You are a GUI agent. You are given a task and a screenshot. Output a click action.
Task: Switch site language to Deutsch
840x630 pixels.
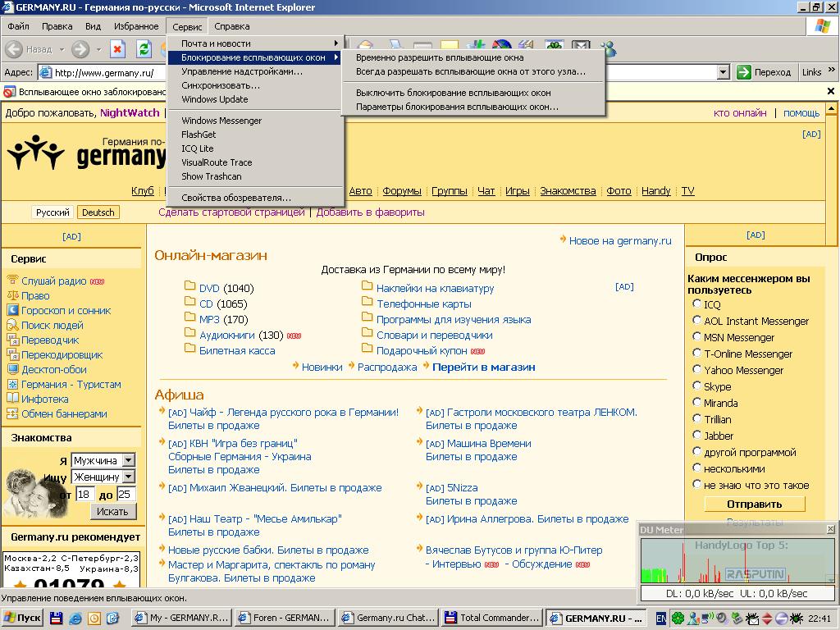pyautogui.click(x=98, y=212)
